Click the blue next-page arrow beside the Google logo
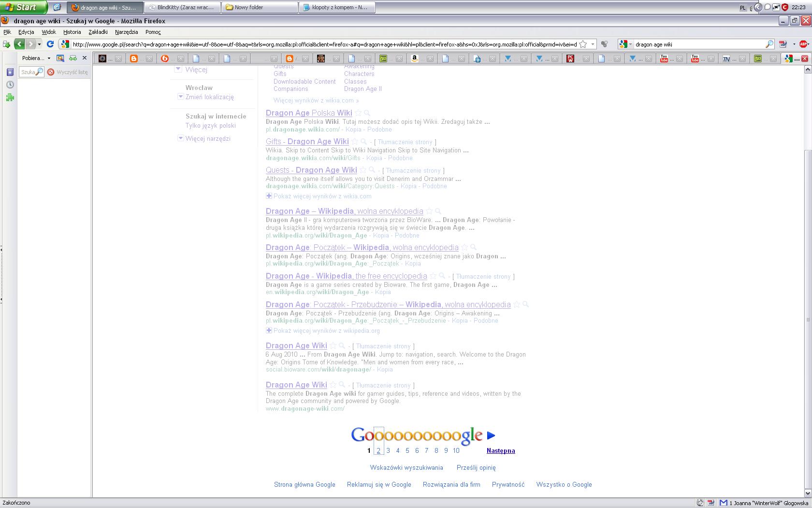This screenshot has width=812, height=508. [491, 435]
